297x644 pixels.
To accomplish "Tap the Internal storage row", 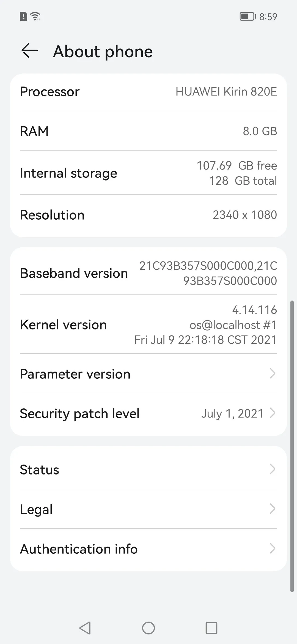I will click(148, 173).
